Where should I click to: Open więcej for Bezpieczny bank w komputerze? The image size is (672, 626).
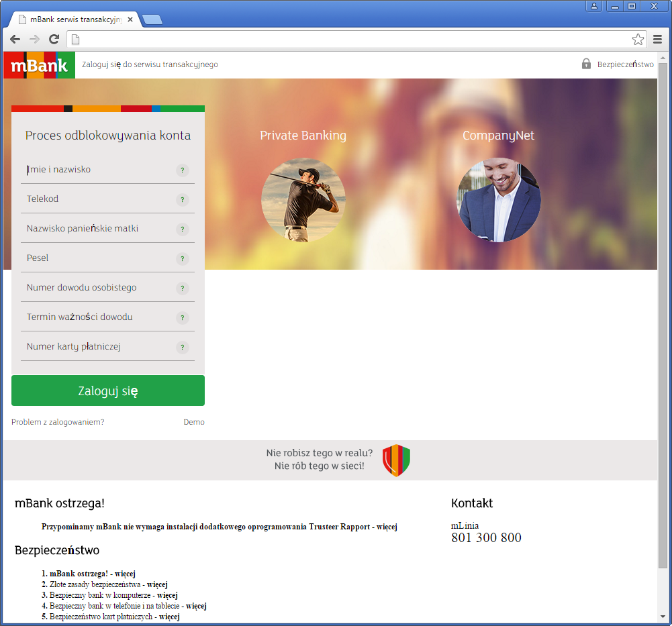click(x=168, y=595)
